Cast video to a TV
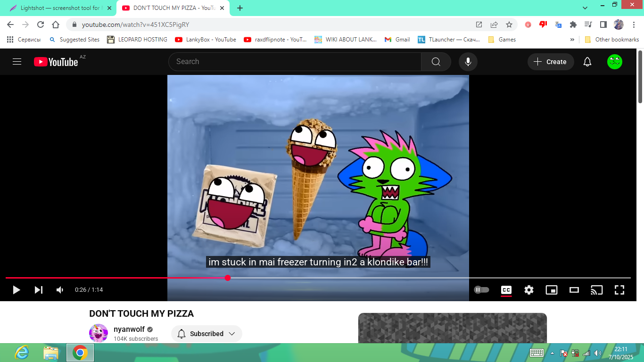The image size is (644, 362). pos(597,290)
